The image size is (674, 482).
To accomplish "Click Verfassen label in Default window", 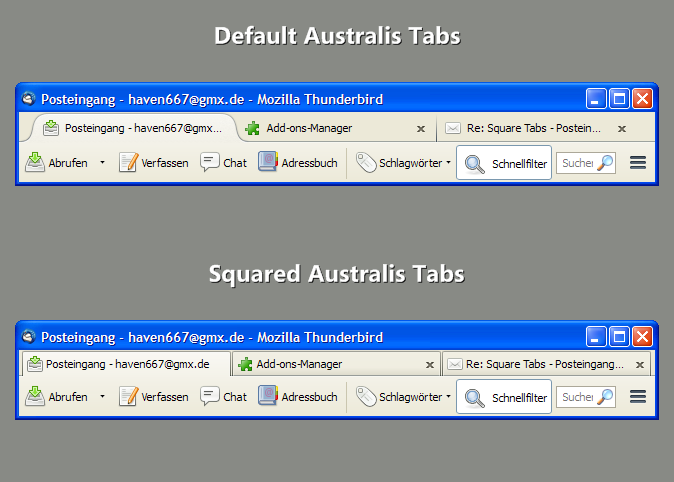I will tap(165, 163).
